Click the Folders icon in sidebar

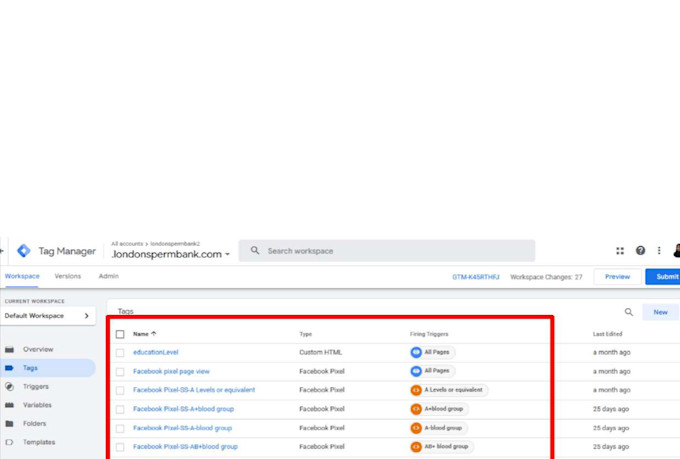pyautogui.click(x=10, y=423)
